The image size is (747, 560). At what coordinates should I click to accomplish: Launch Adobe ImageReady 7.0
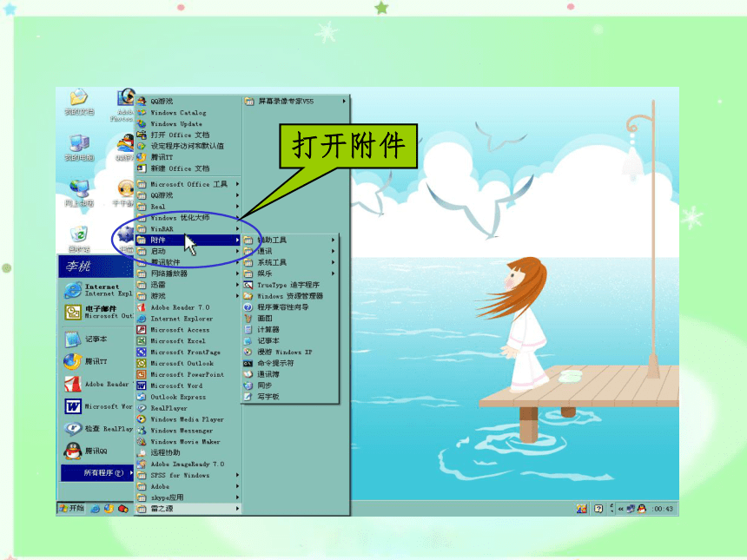188,464
